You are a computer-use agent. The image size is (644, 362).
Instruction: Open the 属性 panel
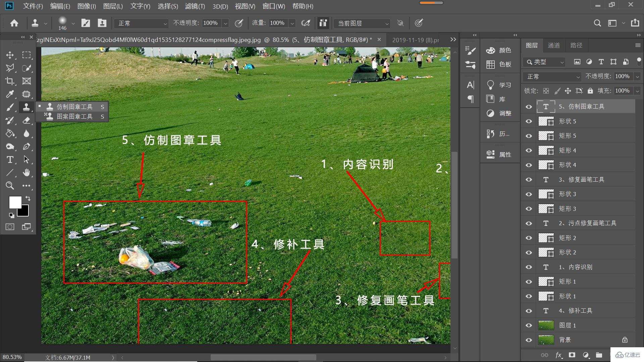499,154
